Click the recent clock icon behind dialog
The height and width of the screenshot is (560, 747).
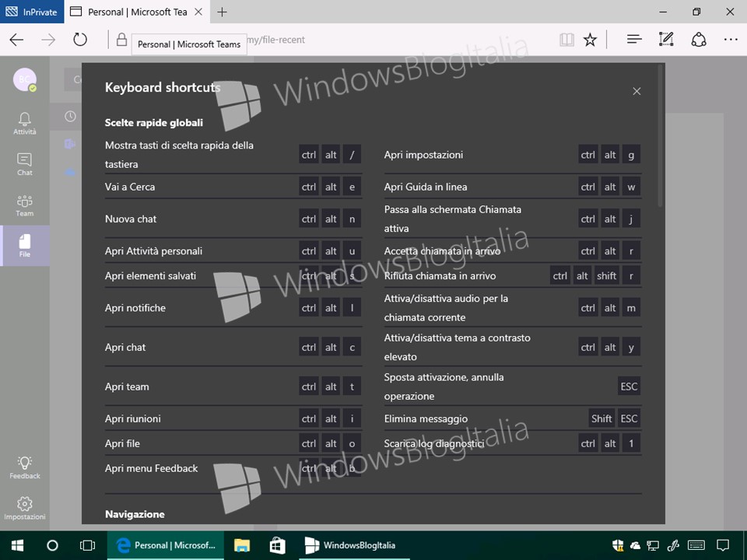point(70,117)
